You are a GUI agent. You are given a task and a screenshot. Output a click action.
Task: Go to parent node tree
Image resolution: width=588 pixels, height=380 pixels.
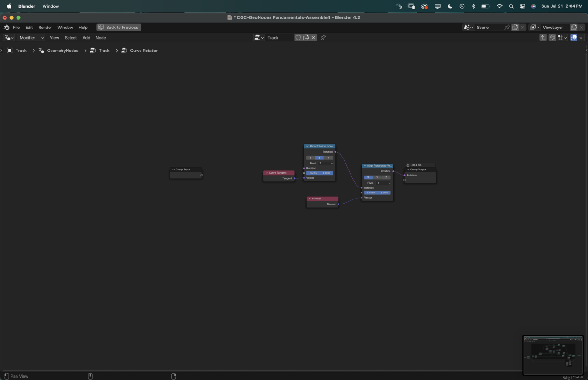tap(543, 38)
